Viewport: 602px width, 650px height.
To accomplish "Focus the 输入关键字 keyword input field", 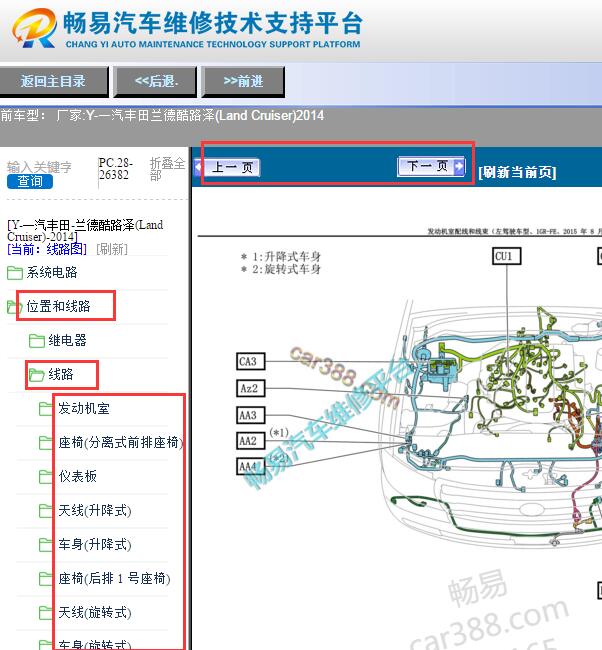I will coord(39,167).
